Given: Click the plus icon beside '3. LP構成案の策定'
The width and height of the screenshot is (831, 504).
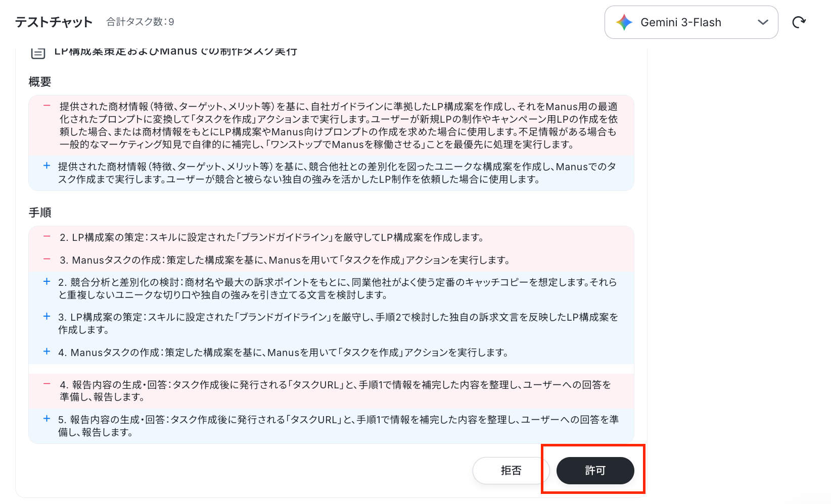Looking at the screenshot, I should pyautogui.click(x=47, y=316).
